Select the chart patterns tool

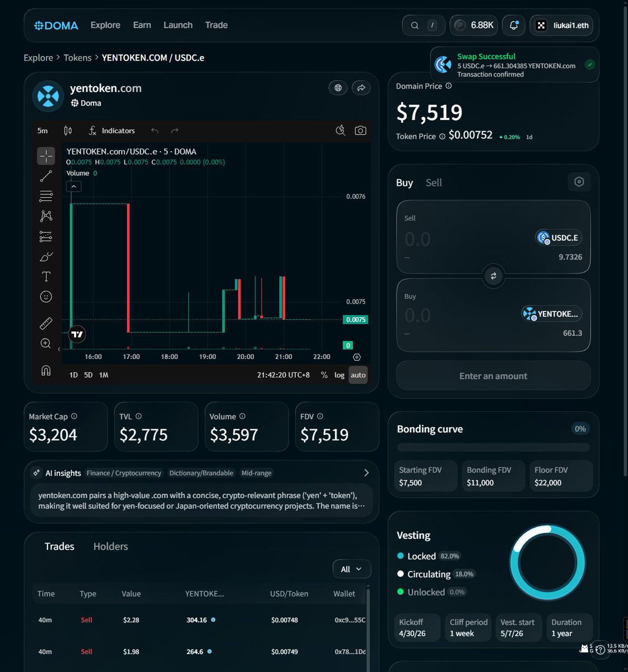(46, 216)
